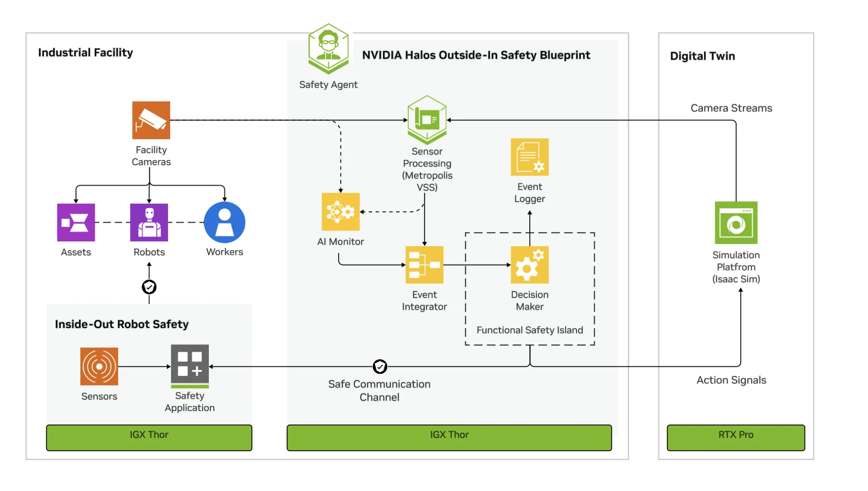
Task: Click the Safety Agent hexagon icon
Action: [328, 49]
